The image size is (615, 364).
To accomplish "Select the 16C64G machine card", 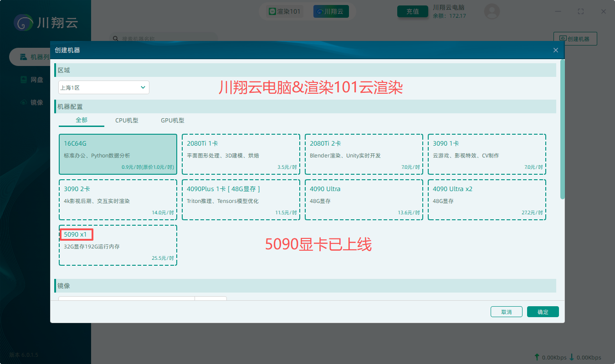I will coord(118,154).
